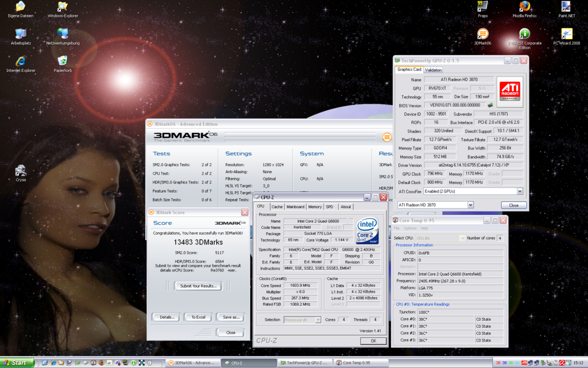Open the SPD tab in CPU-Z
The width and height of the screenshot is (588, 368).
329,207
